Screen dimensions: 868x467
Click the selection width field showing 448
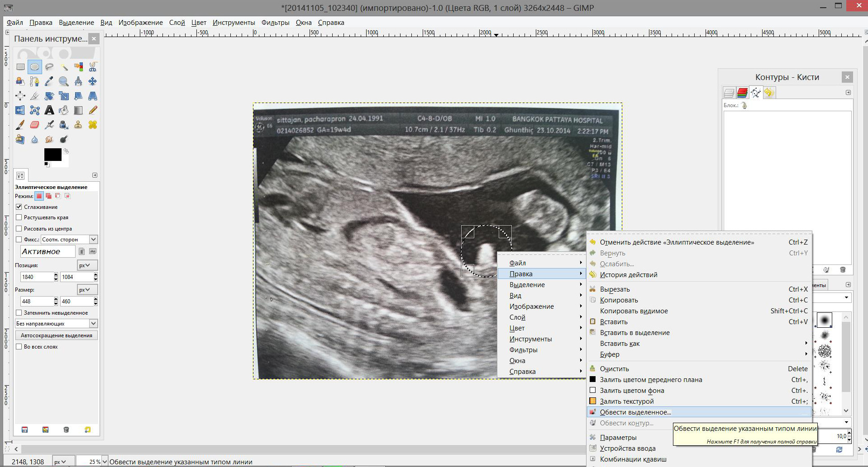tap(36, 301)
